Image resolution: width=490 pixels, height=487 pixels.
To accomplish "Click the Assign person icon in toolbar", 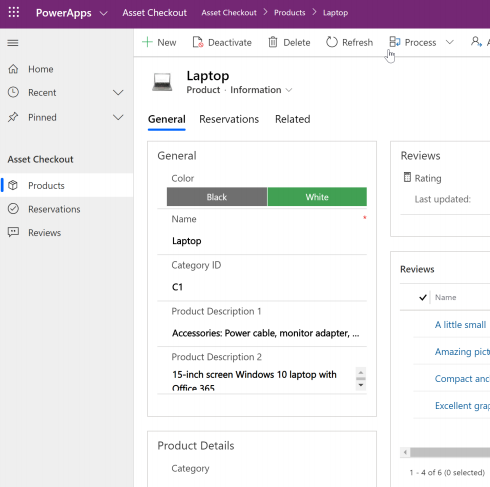I will tap(476, 42).
